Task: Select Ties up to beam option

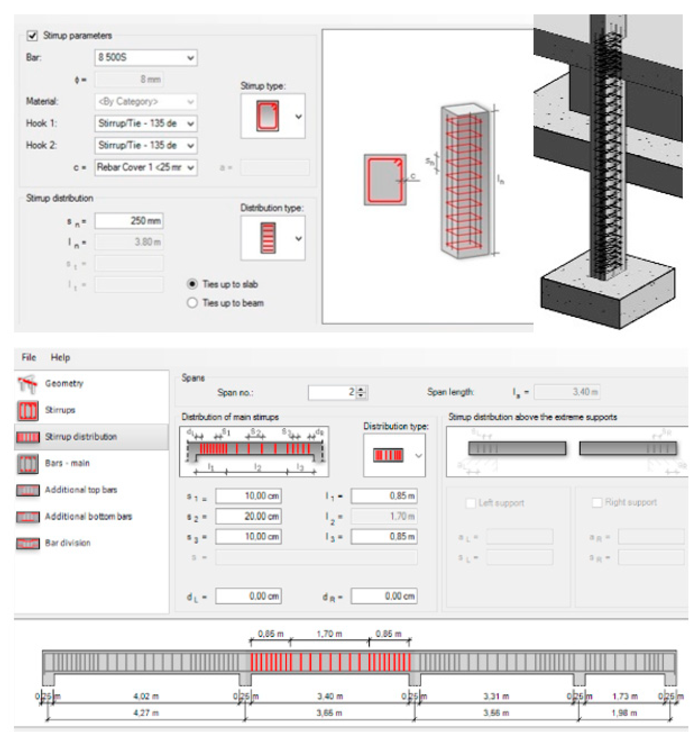Action: click(192, 303)
